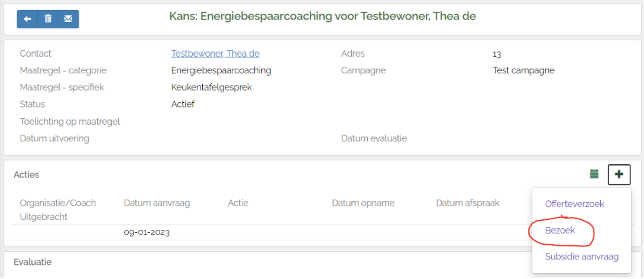644x279 pixels.
Task: Expand the Evaluatie section header
Action: pos(33,262)
